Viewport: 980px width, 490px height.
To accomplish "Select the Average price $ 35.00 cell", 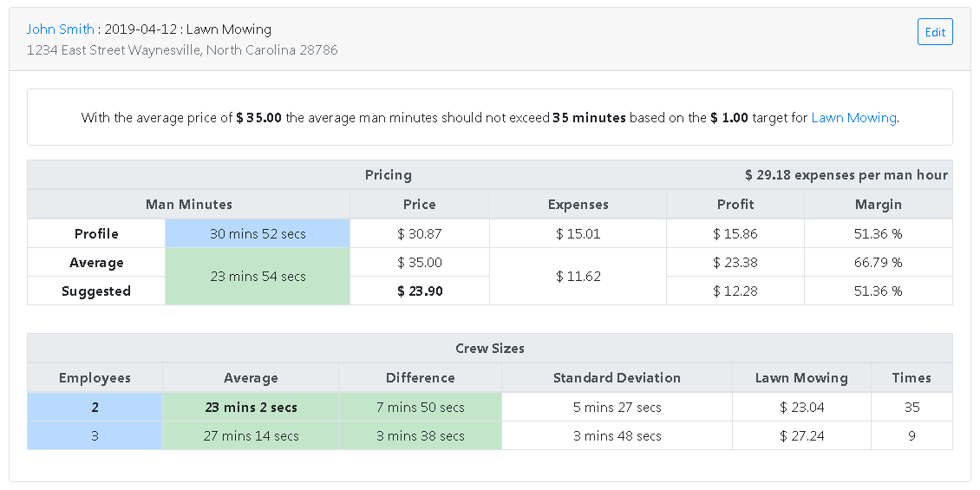I will coord(420,263).
